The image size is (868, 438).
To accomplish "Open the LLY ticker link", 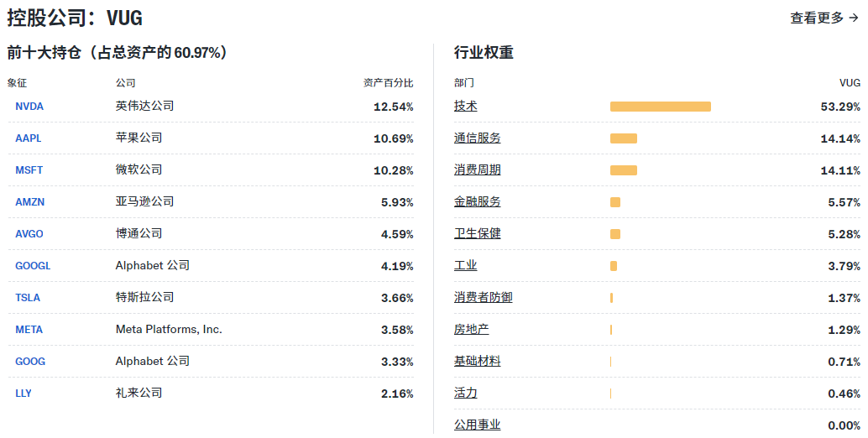I will (x=24, y=394).
